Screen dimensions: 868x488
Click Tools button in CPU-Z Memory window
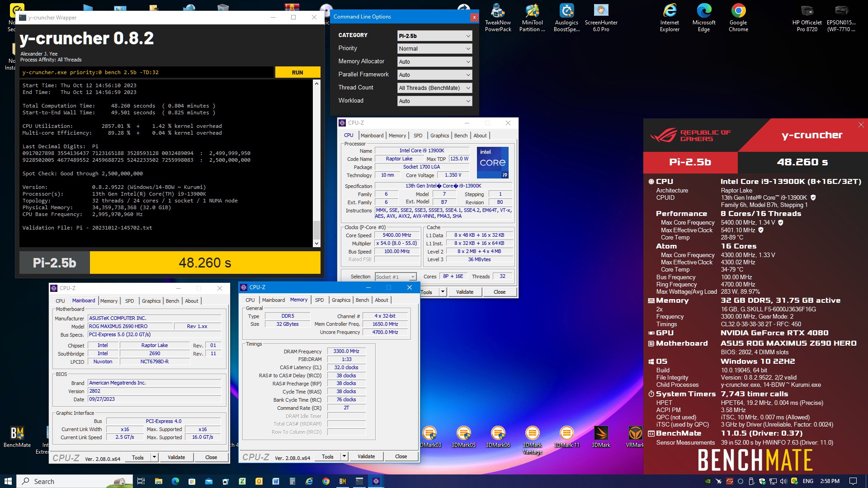click(328, 456)
